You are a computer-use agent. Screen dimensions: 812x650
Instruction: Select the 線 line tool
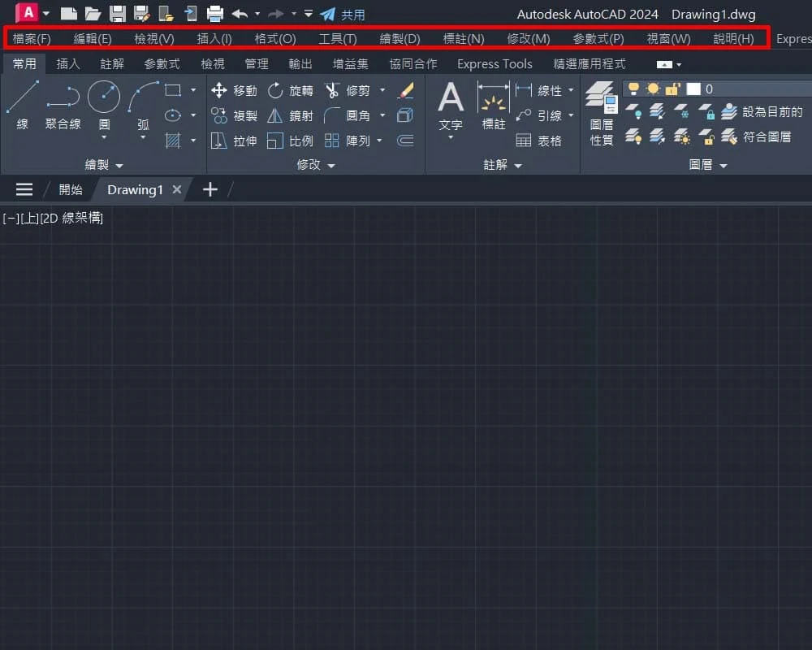pos(22,105)
